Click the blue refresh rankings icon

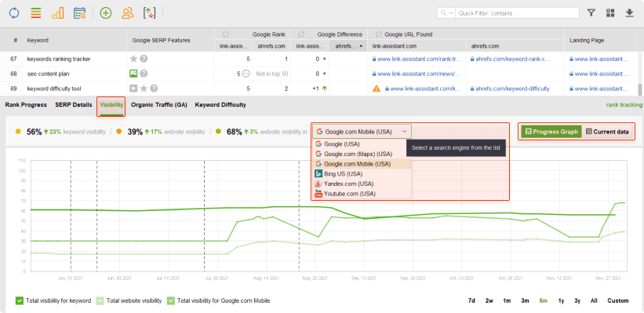coord(14,13)
